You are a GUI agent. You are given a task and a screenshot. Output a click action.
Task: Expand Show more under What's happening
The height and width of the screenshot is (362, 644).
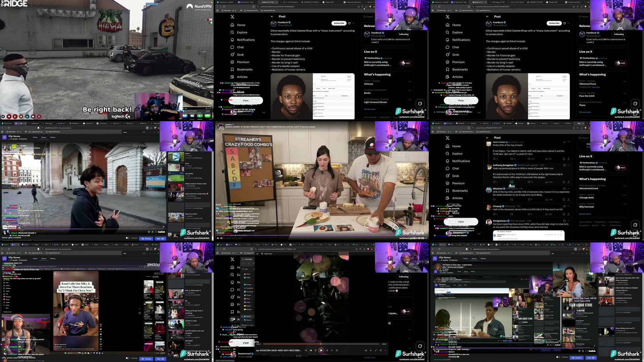tap(369, 109)
